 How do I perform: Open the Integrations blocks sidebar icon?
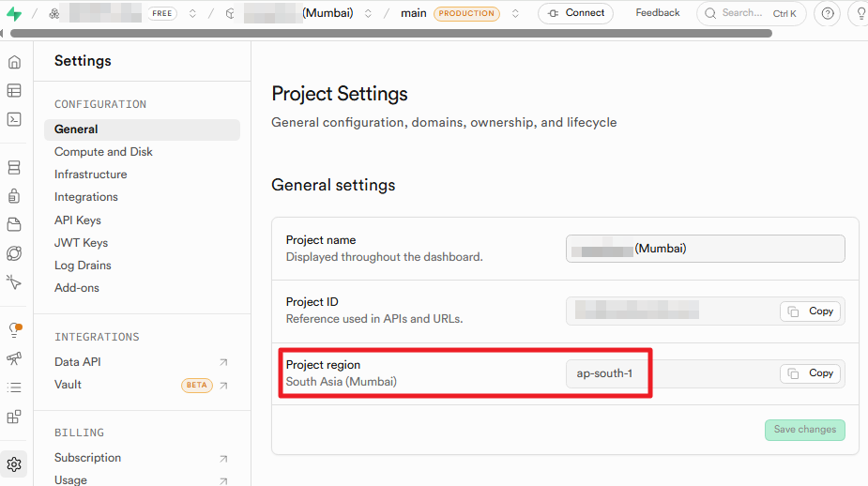pos(14,417)
